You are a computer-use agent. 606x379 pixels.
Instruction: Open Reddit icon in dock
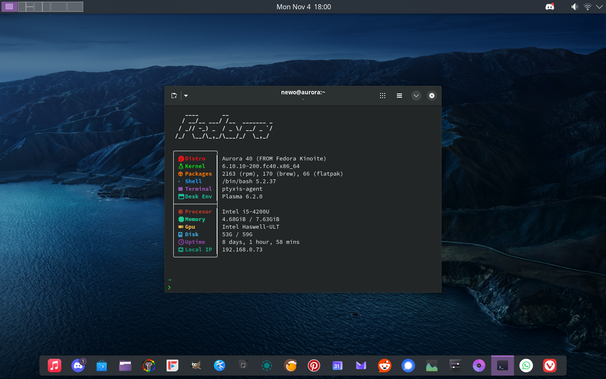tap(385, 365)
